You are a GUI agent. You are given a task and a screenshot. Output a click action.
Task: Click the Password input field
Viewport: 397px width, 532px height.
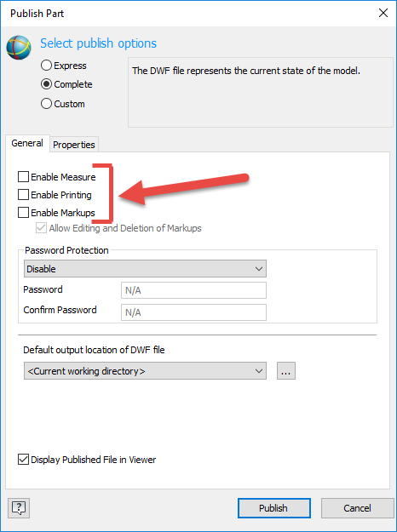193,290
